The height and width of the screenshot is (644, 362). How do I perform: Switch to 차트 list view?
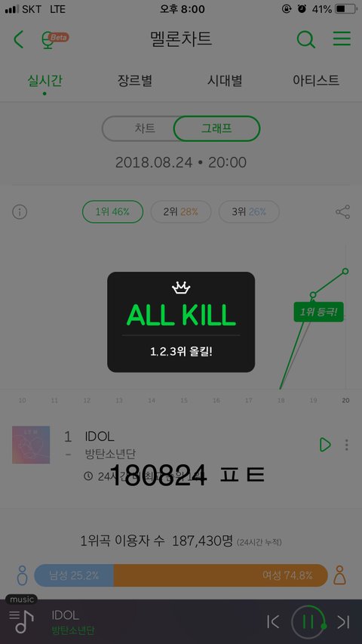coord(145,128)
